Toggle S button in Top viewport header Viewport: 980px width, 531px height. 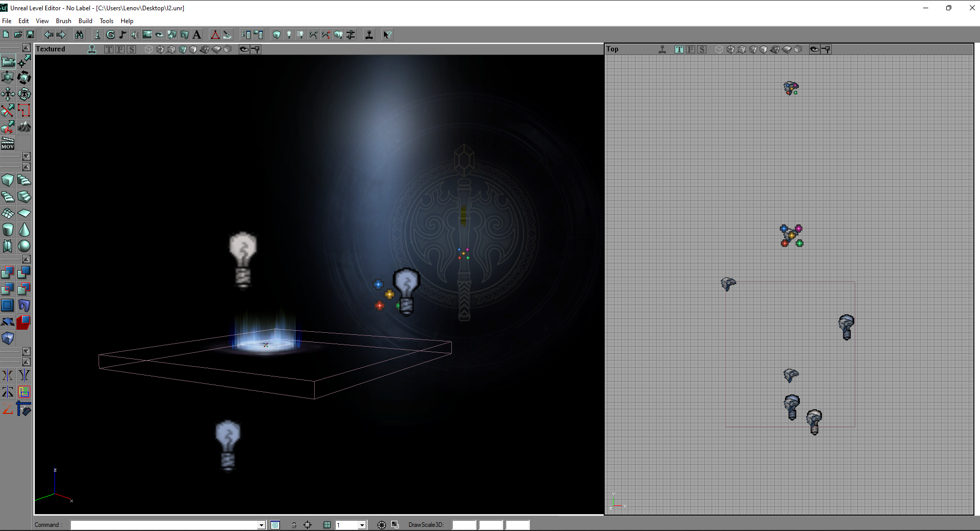pyautogui.click(x=702, y=49)
